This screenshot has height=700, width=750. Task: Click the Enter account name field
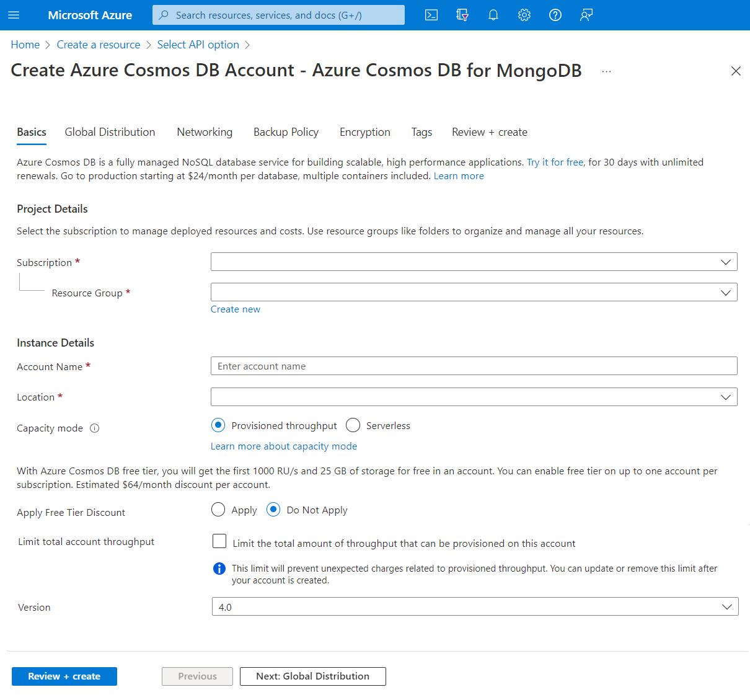point(474,366)
